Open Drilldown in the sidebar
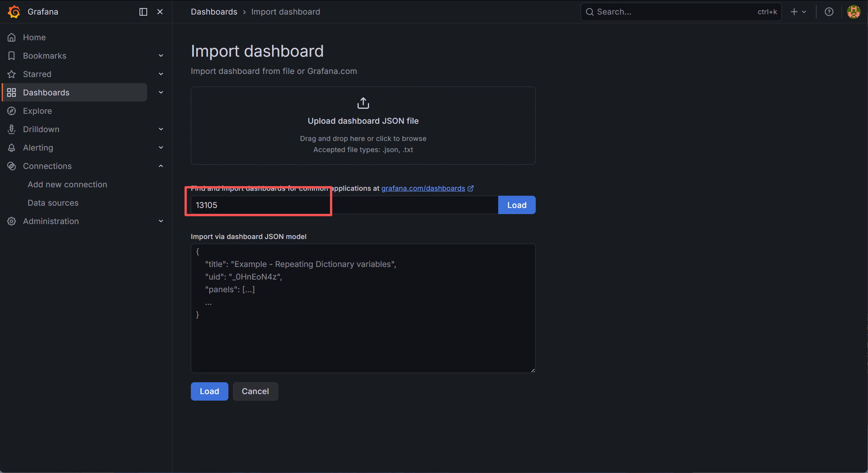The width and height of the screenshot is (868, 473). [x=41, y=129]
